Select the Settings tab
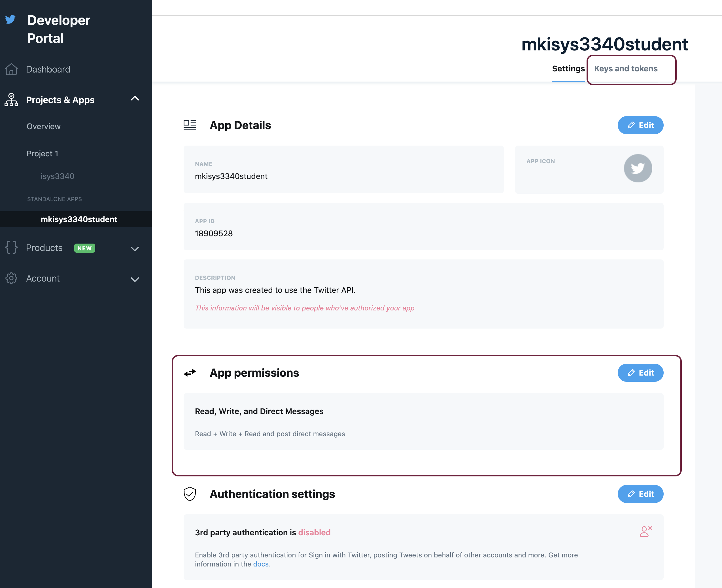Screen dimensions: 722x588 tap(568, 69)
